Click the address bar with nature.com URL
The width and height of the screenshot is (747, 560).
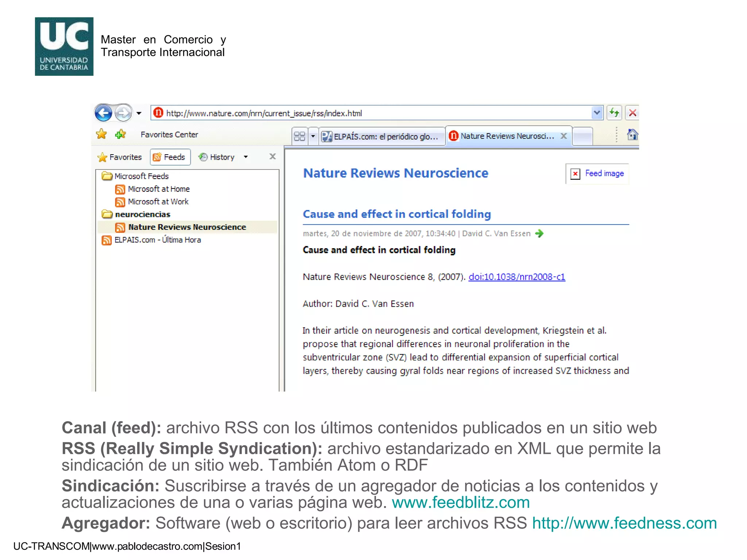tap(376, 113)
